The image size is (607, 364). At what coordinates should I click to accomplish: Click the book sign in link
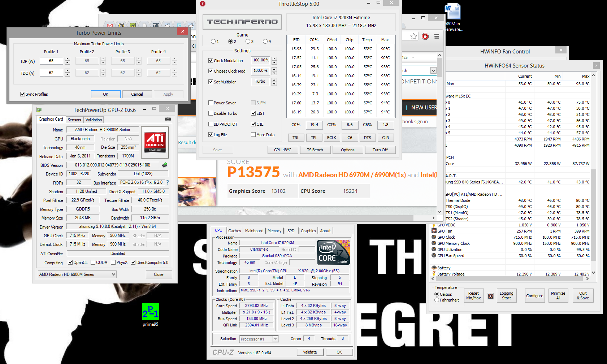click(415, 122)
